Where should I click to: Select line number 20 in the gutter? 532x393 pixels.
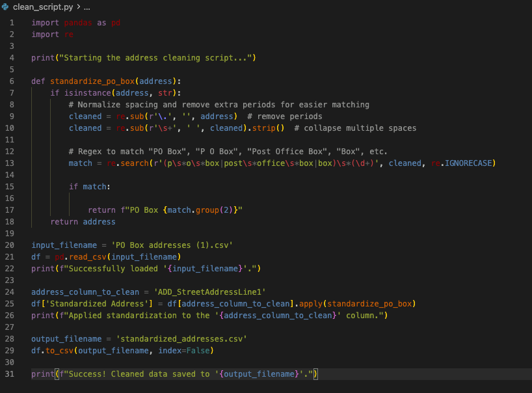10,245
